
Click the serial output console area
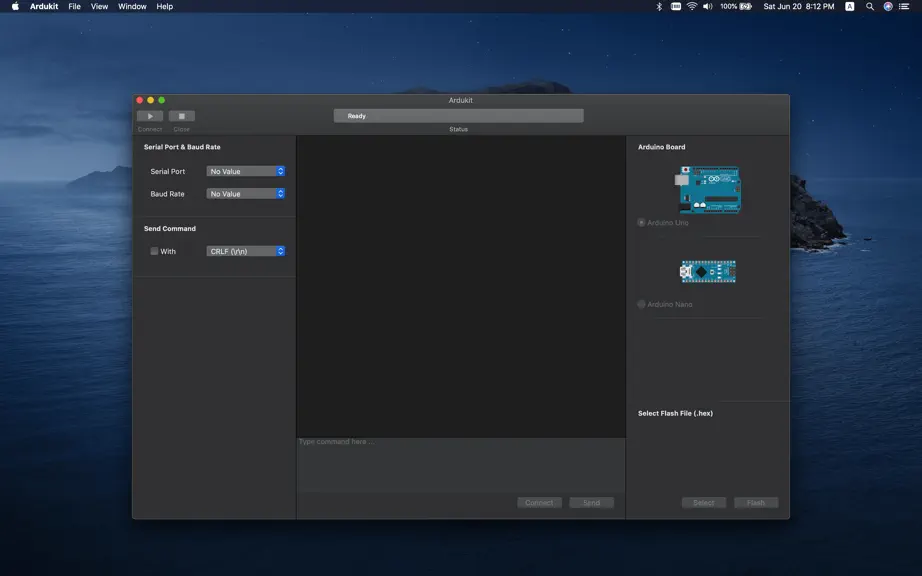(461, 286)
